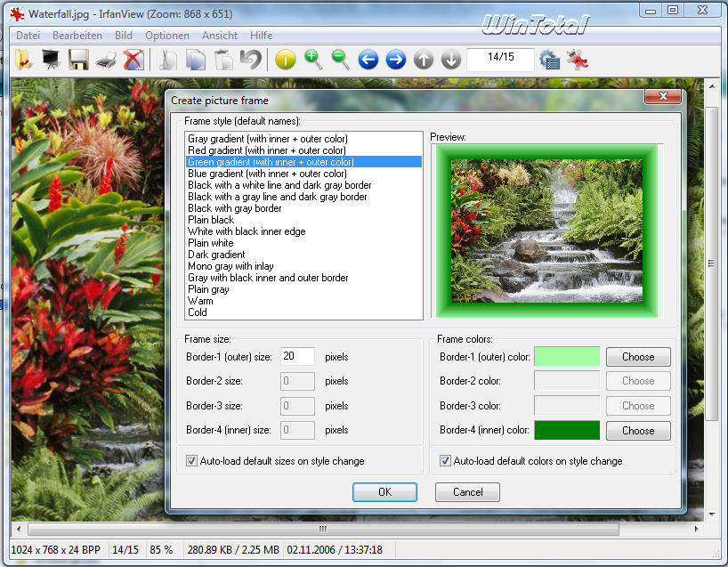The height and width of the screenshot is (567, 728).
Task: Zoom in with the plus magnifier
Action: pyautogui.click(x=312, y=60)
